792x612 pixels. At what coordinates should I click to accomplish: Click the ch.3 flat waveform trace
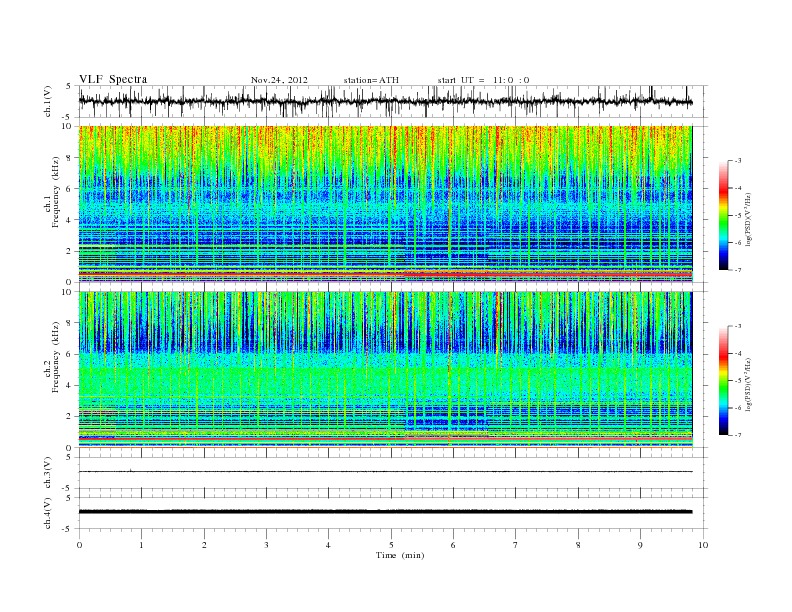[385, 472]
